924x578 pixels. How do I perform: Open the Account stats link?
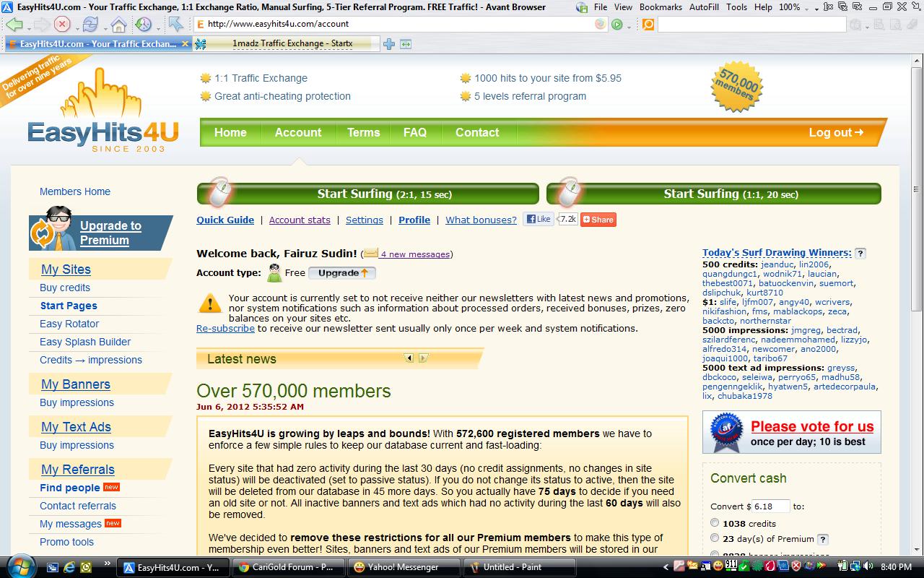coord(300,220)
